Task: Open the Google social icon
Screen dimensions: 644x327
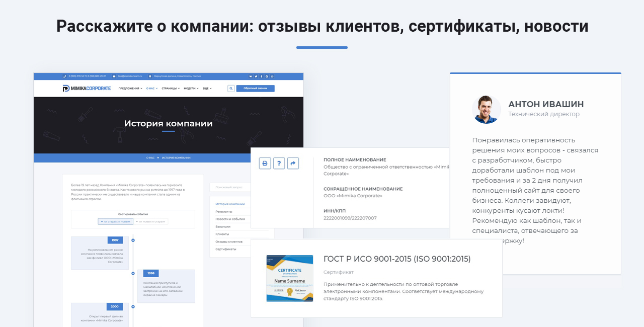Action: point(267,76)
